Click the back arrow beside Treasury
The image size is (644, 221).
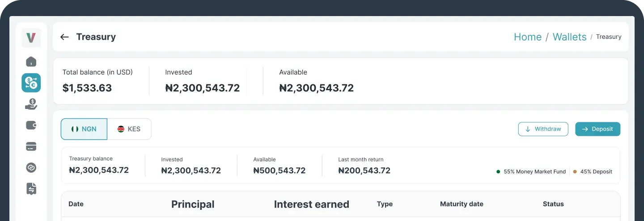[x=64, y=37]
